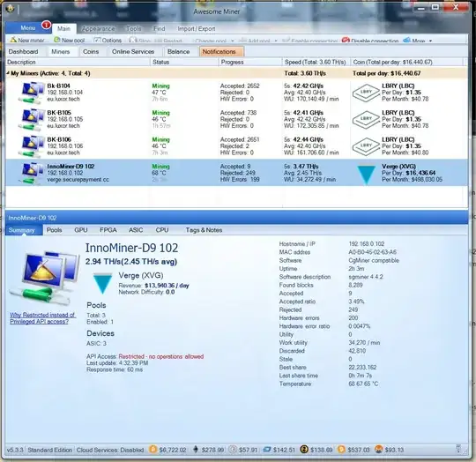Image resolution: width=476 pixels, height=462 pixels.
Task: Open the Pools details tab
Action: [55, 230]
